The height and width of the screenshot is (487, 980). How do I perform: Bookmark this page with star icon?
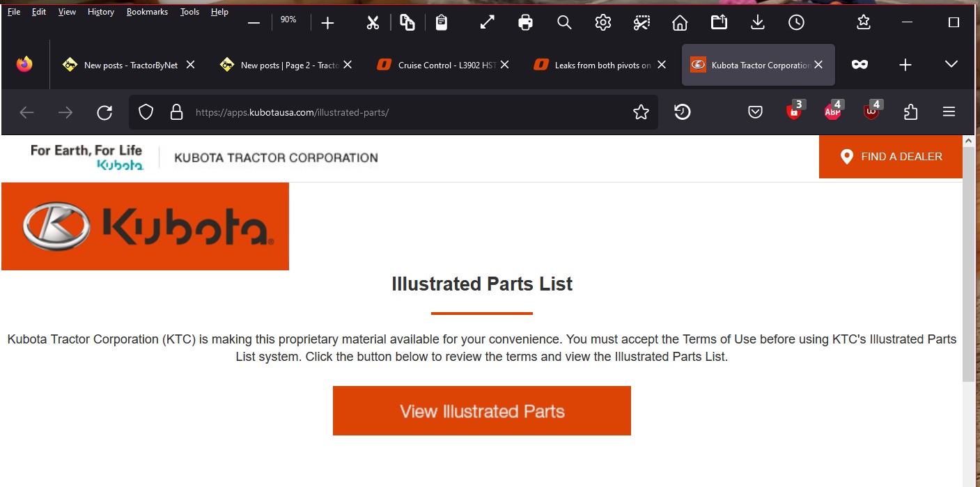(641, 112)
